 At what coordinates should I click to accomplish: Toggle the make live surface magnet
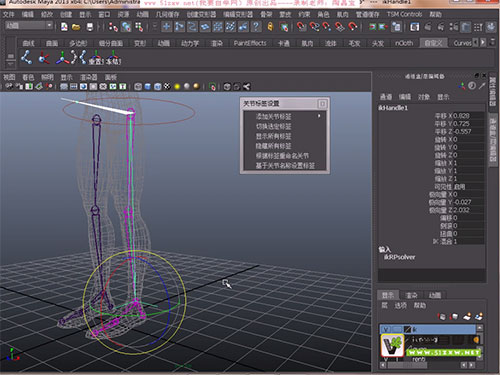click(x=352, y=27)
